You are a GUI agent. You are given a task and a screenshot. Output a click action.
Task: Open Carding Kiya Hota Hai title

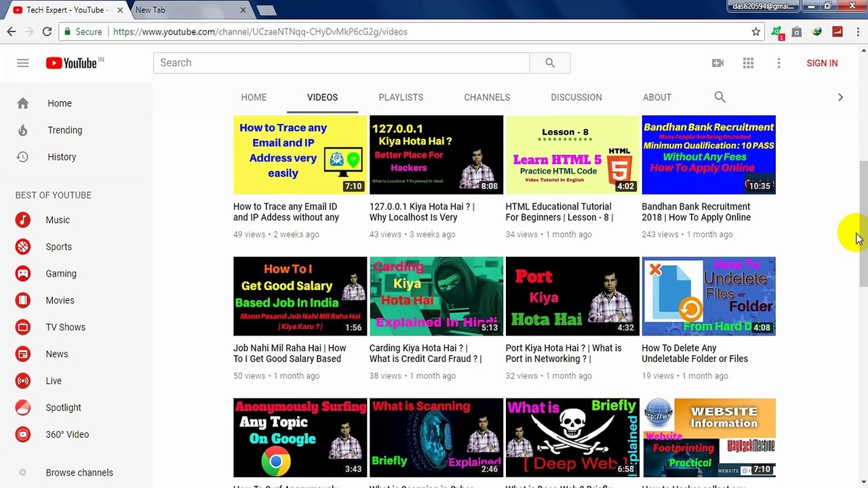click(426, 353)
